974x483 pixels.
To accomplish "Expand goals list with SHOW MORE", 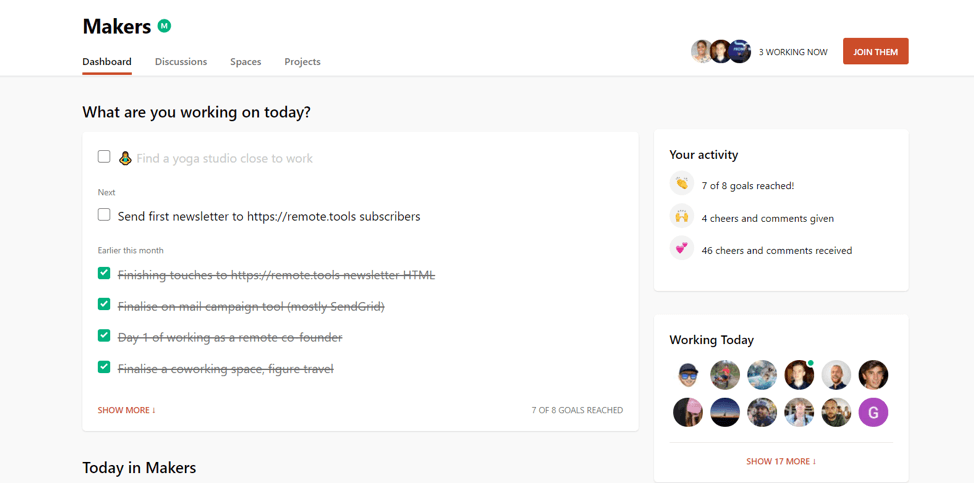I will 127,410.
